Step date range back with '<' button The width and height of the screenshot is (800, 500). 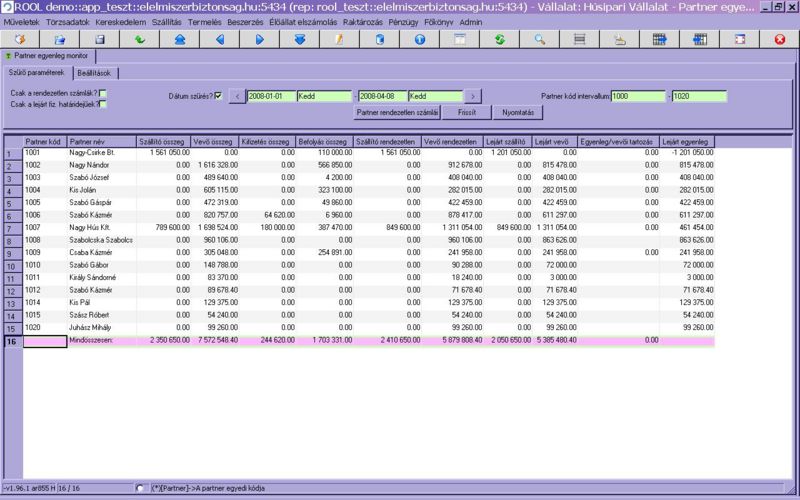click(237, 97)
